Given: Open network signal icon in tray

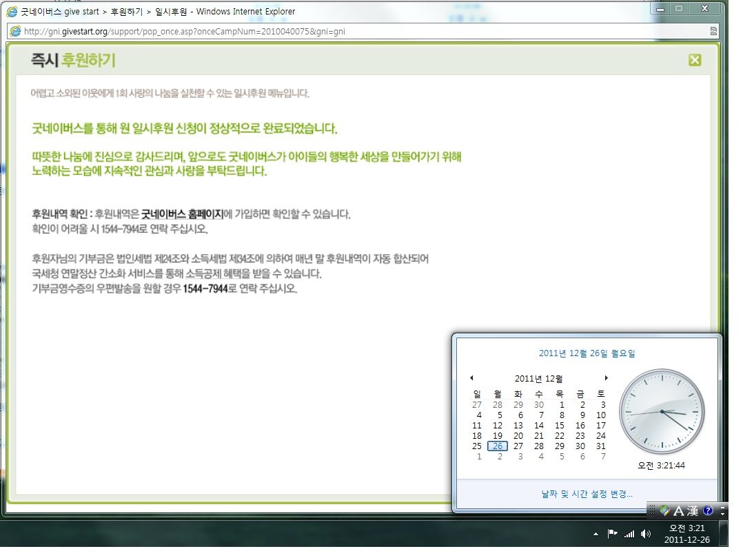Looking at the screenshot, I should (x=629, y=534).
